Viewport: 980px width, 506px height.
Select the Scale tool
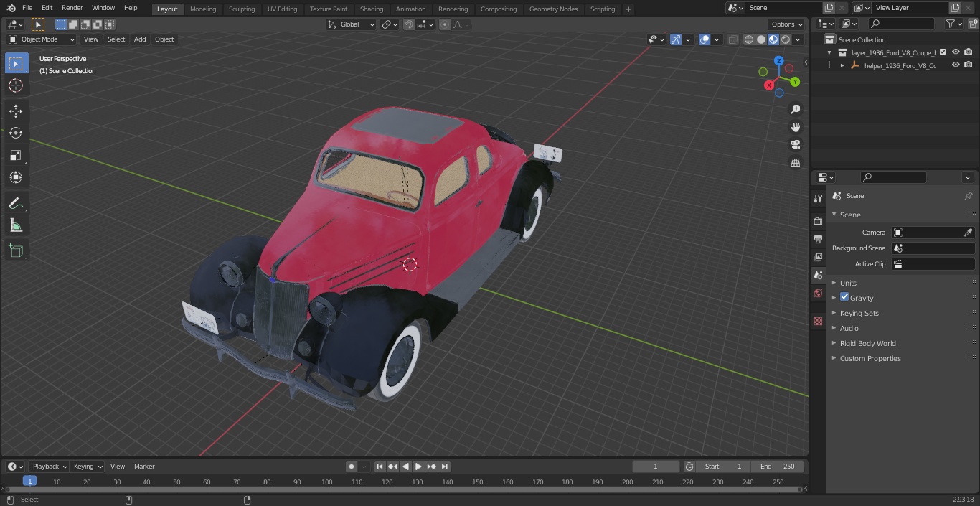(16, 155)
